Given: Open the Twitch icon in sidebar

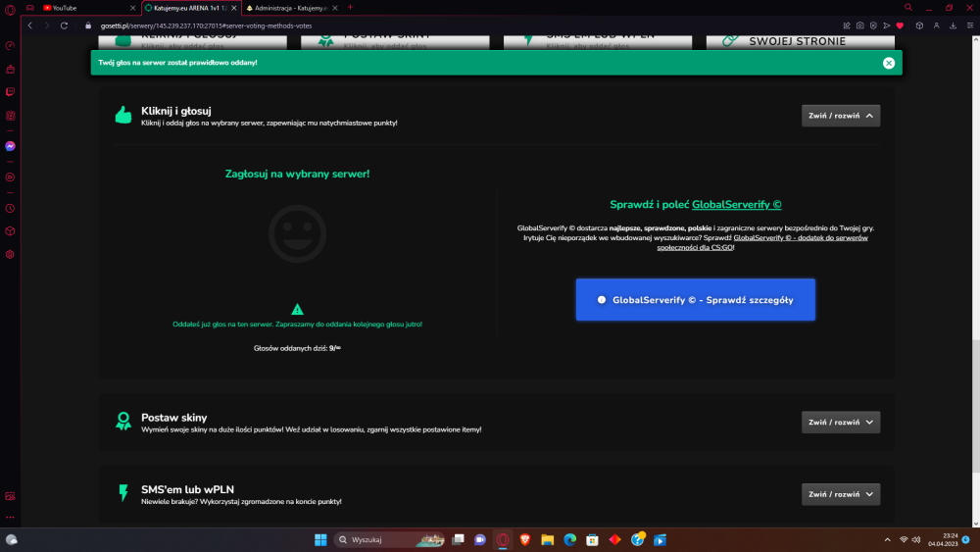Looking at the screenshot, I should click(x=10, y=92).
